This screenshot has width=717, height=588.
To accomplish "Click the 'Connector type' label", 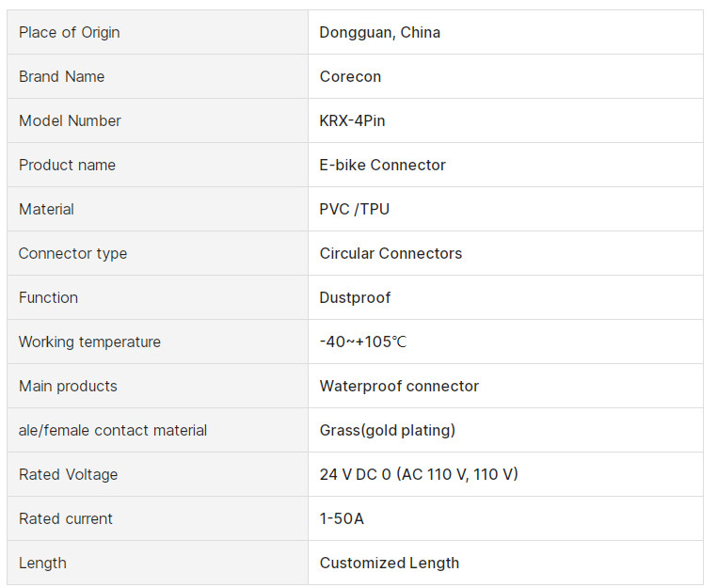I will click(x=72, y=253).
